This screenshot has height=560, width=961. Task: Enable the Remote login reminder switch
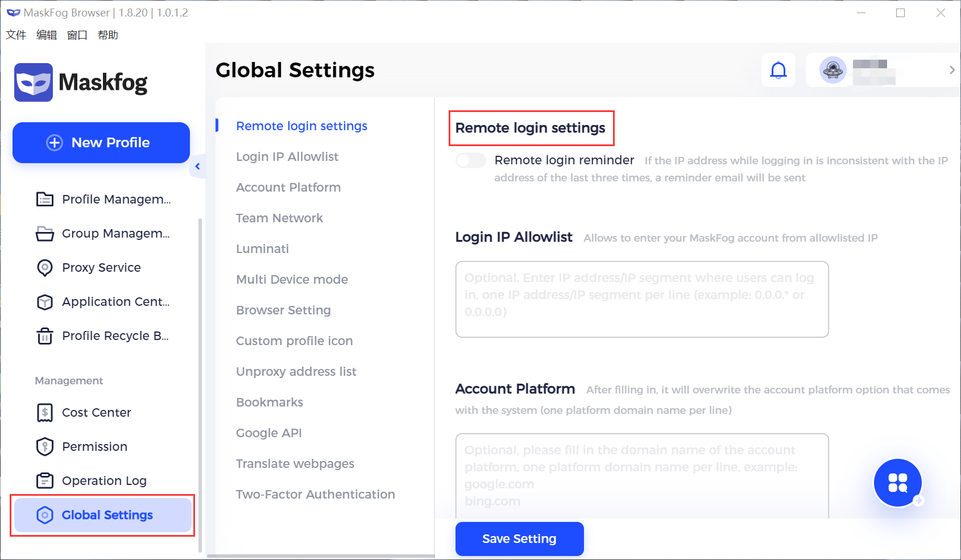470,160
